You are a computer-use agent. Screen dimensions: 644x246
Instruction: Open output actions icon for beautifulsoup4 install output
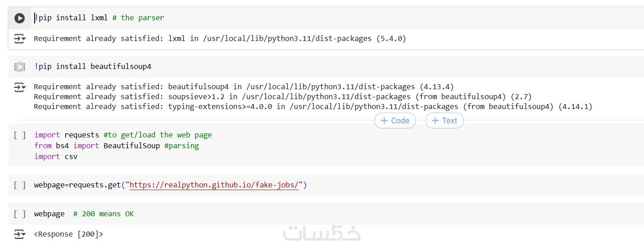(19, 87)
